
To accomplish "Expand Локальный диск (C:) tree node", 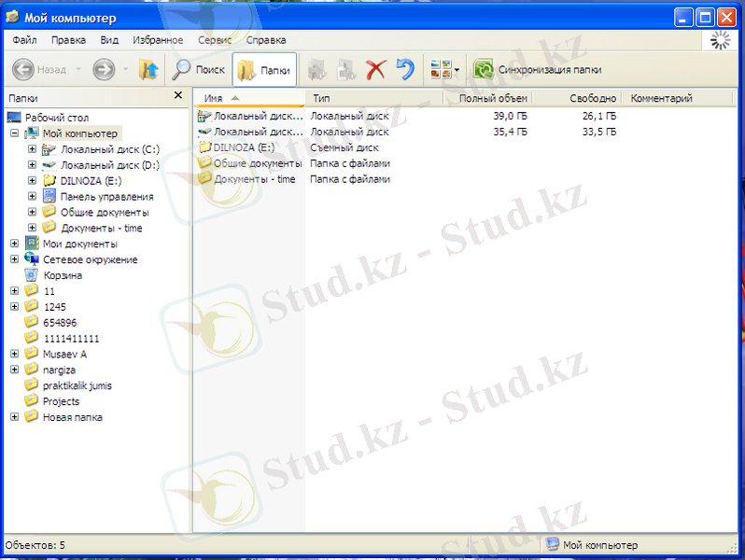I will coord(32,149).
